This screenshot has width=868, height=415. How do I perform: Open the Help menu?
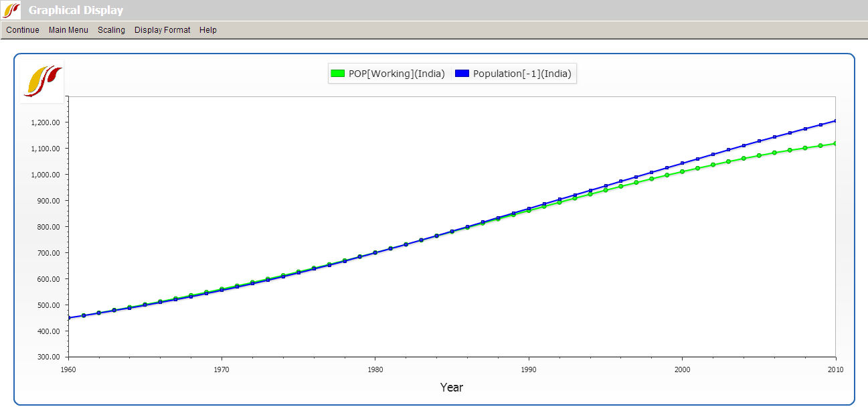(208, 30)
